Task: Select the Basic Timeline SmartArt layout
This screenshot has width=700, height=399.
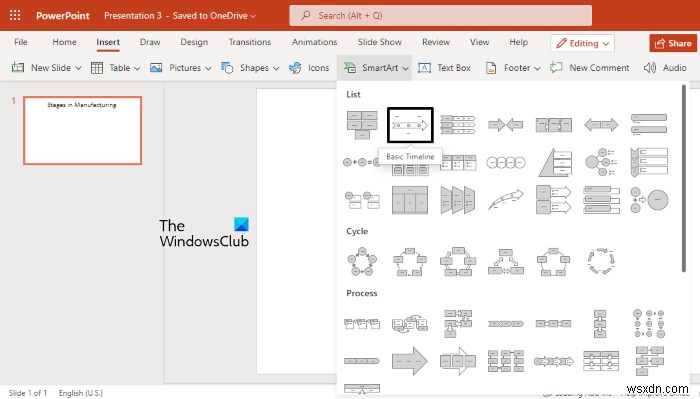Action: point(410,125)
